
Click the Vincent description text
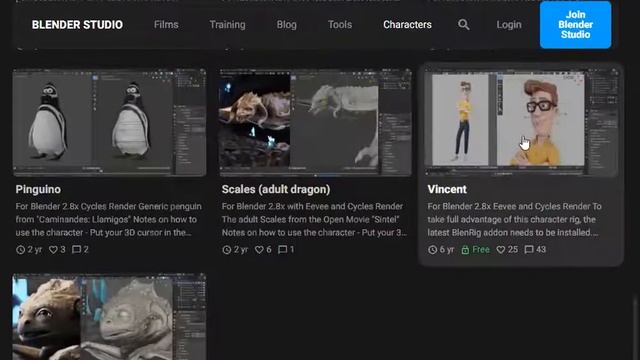click(x=515, y=220)
